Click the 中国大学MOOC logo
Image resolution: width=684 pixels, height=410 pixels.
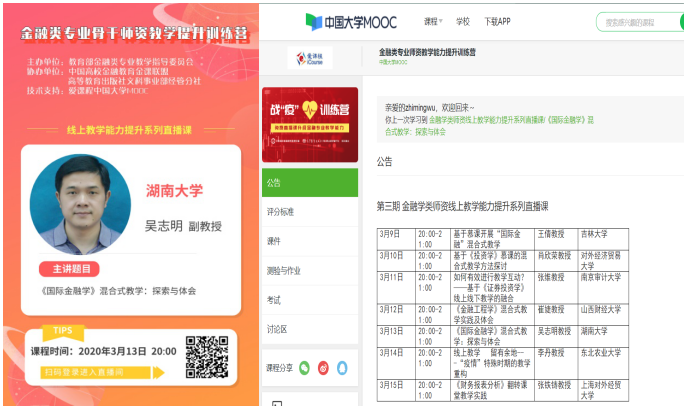point(352,21)
